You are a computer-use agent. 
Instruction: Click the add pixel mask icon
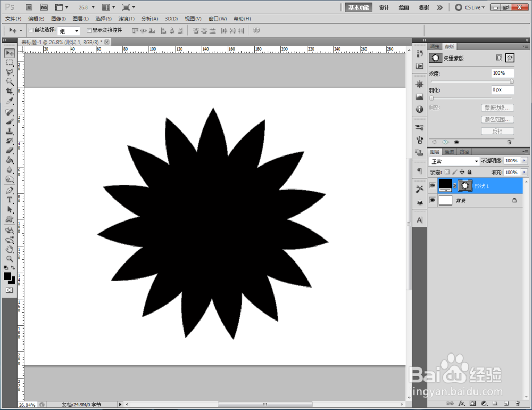[x=499, y=58]
